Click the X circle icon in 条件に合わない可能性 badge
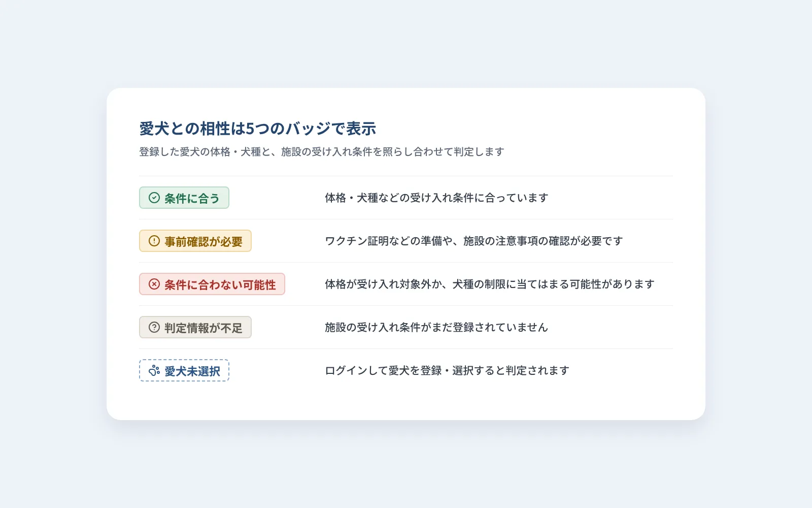Screen dimensions: 812x508 click(154, 284)
